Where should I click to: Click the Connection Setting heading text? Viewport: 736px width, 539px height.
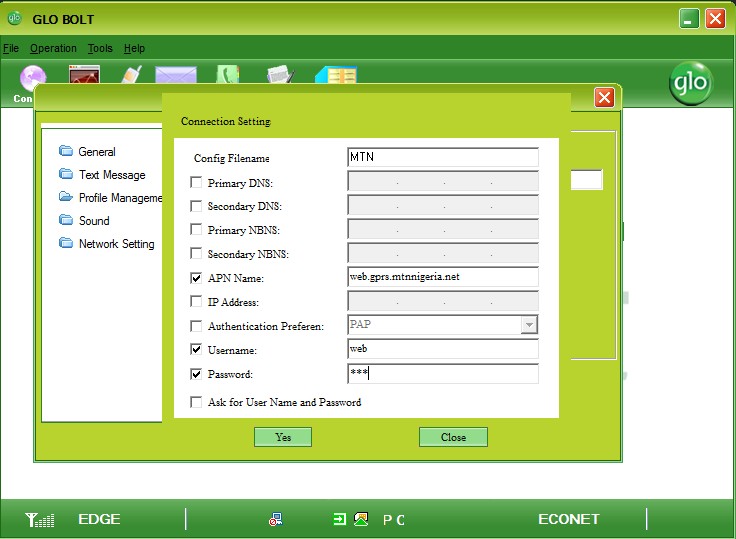(226, 121)
